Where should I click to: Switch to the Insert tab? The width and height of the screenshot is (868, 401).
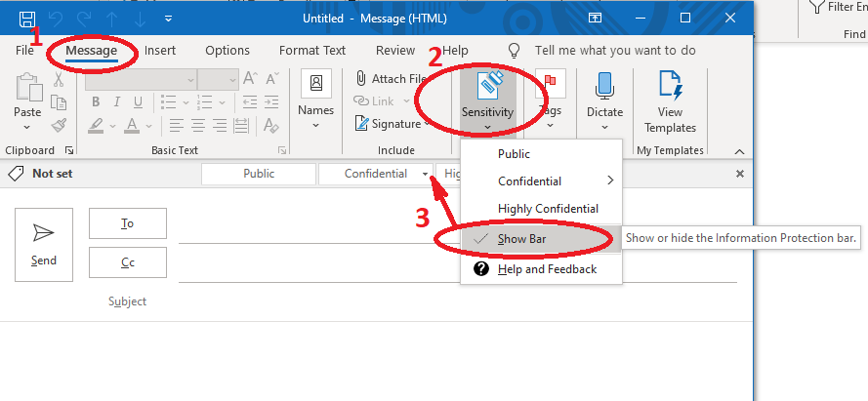tap(160, 51)
